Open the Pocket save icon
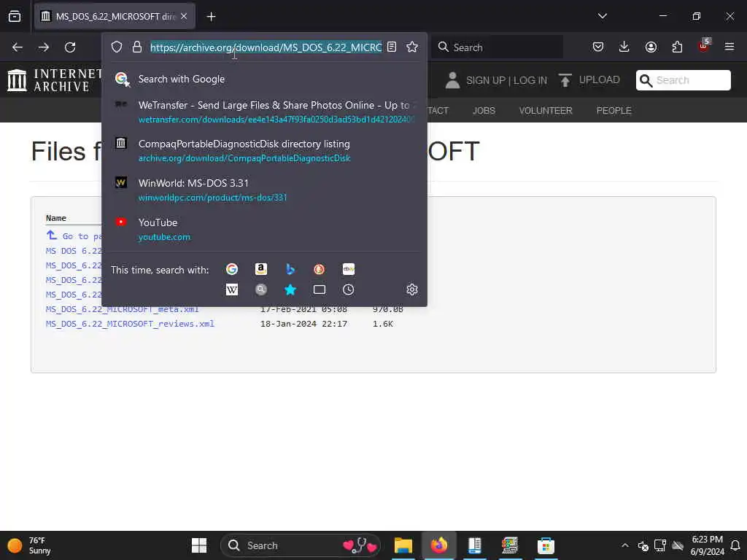Screen dimensions: 747x560 (598, 47)
